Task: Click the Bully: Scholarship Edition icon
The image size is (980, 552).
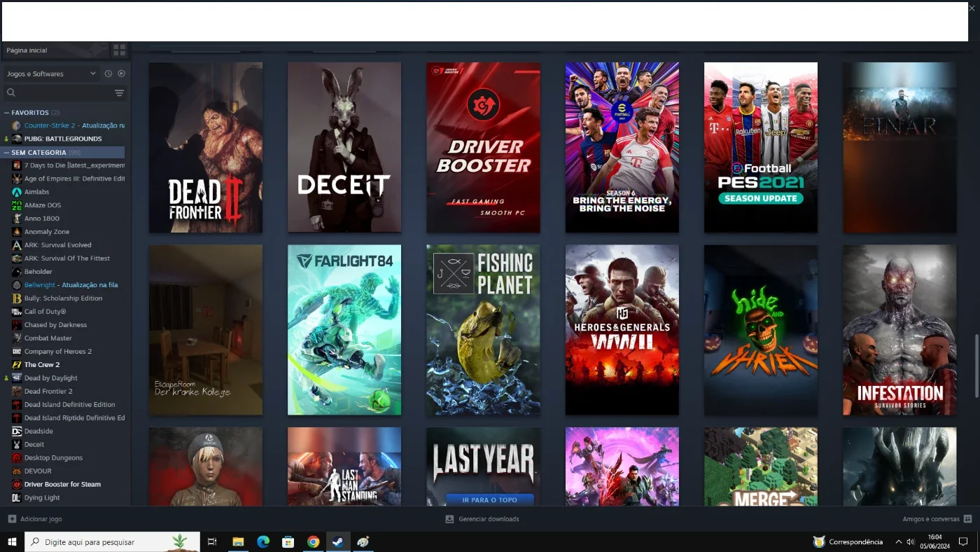Action: (17, 298)
